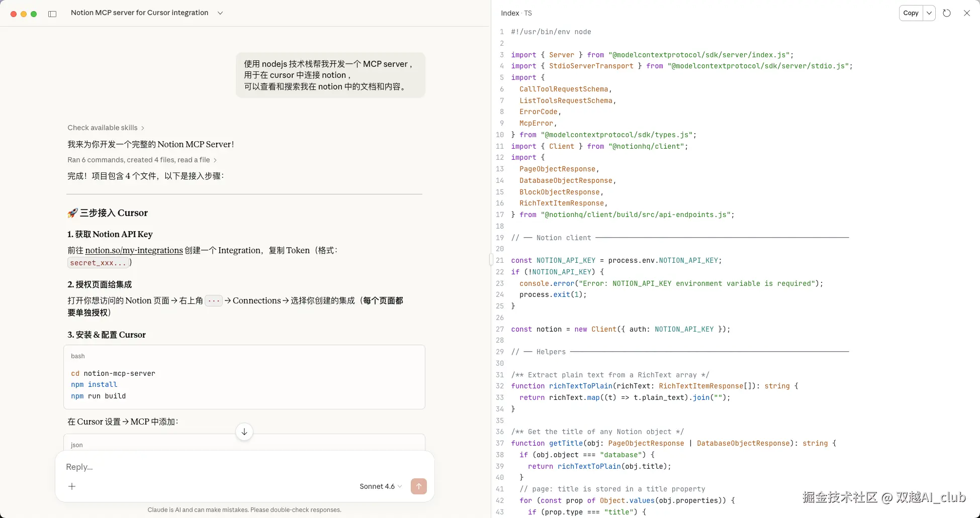Viewport: 980px width, 518px height.
Task: Select the 'npm run build' command line
Action: [99, 396]
